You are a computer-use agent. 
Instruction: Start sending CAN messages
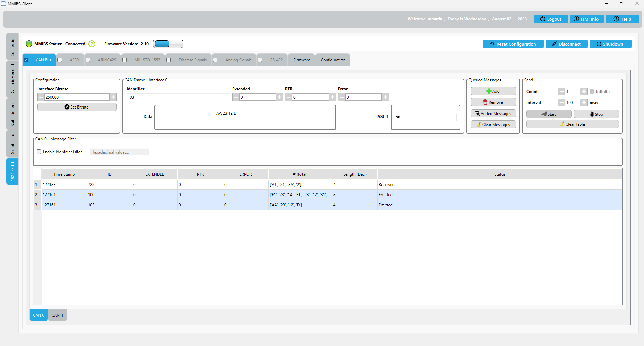[x=549, y=114]
